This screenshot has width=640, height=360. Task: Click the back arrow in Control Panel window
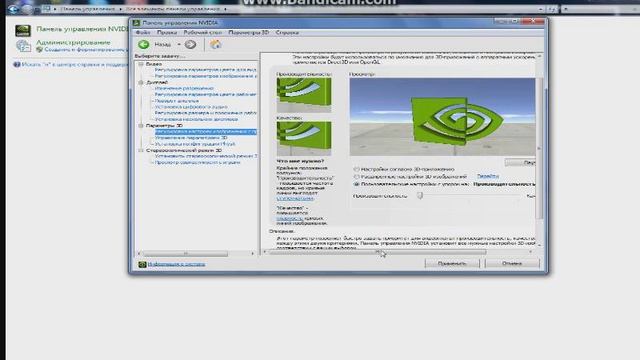point(13,9)
